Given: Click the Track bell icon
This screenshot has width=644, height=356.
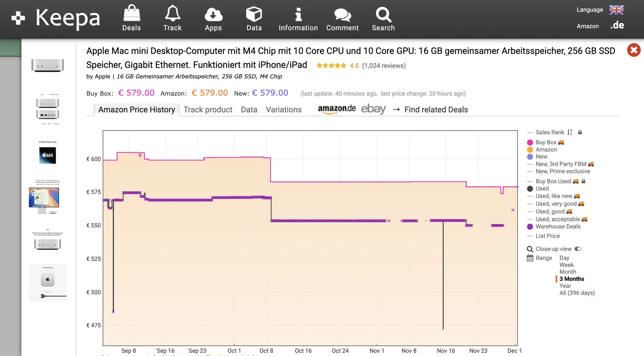Looking at the screenshot, I should 172,14.
